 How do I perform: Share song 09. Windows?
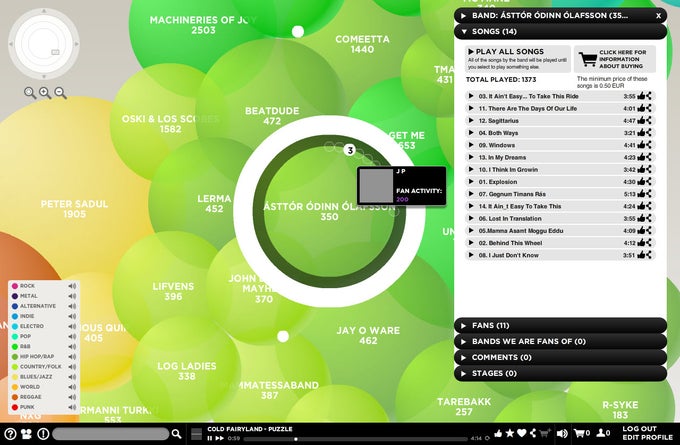[x=649, y=145]
